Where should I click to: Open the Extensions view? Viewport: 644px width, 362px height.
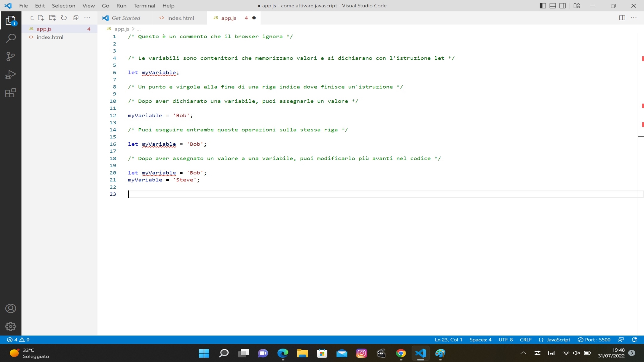11,93
